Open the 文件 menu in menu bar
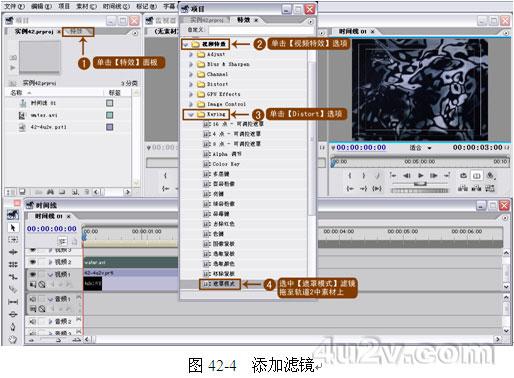 point(14,6)
